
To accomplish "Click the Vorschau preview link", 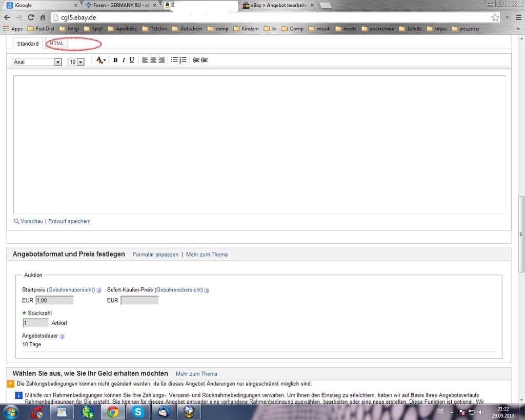I will point(31,221).
